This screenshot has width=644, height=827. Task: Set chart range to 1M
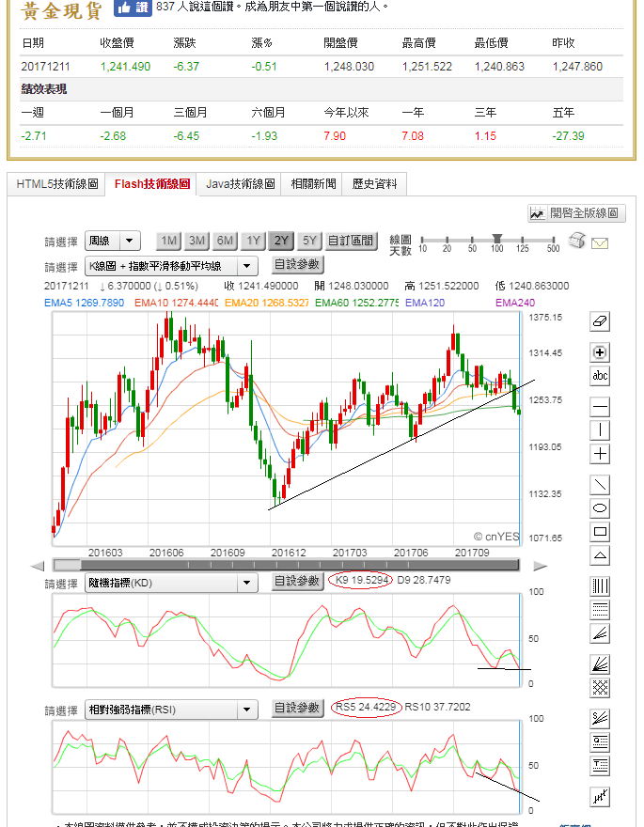169,241
